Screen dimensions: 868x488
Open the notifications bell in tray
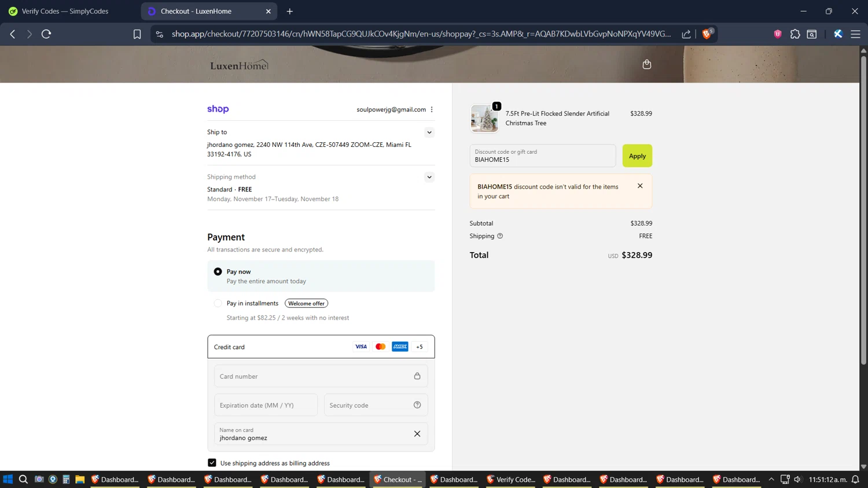click(855, 479)
